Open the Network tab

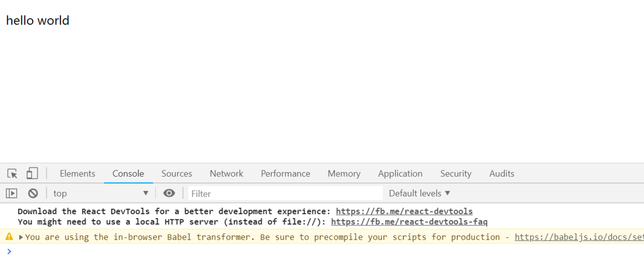(226, 174)
